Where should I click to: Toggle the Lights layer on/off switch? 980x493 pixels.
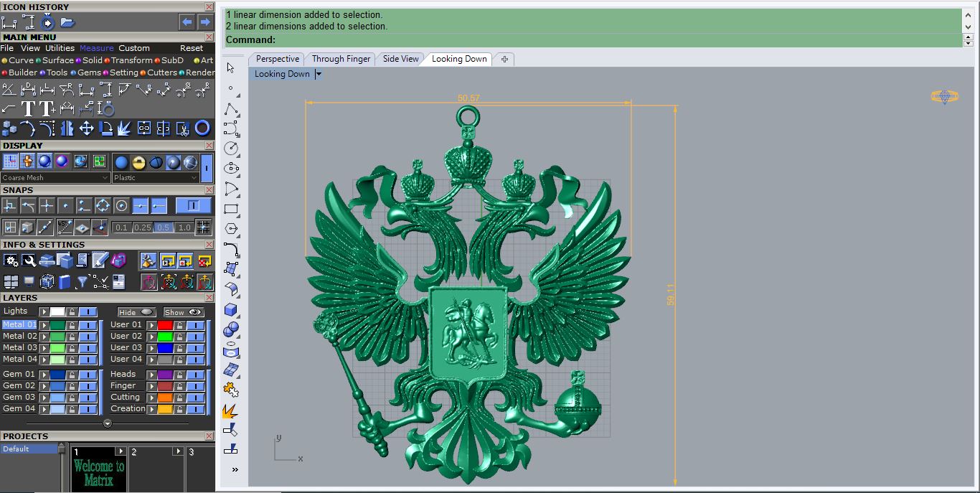88,312
